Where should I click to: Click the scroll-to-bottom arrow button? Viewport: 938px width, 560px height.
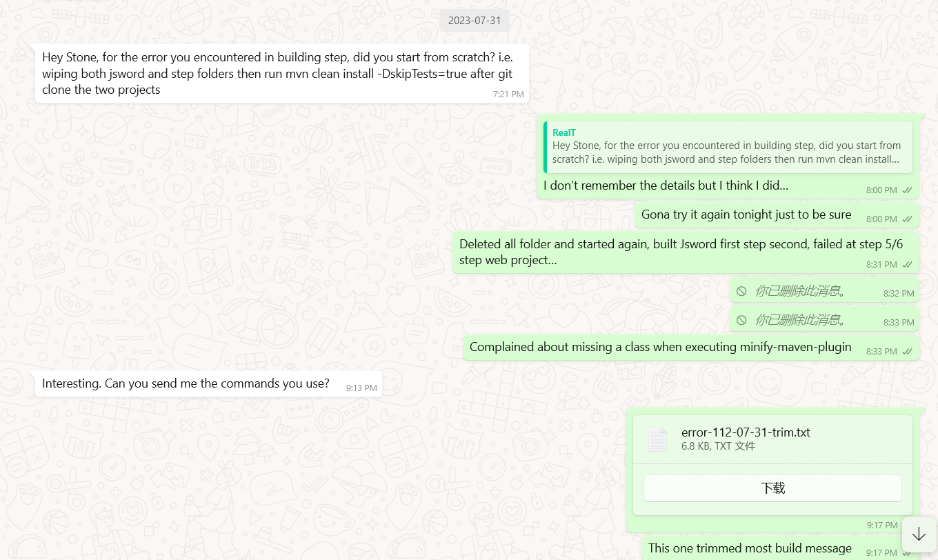[919, 534]
